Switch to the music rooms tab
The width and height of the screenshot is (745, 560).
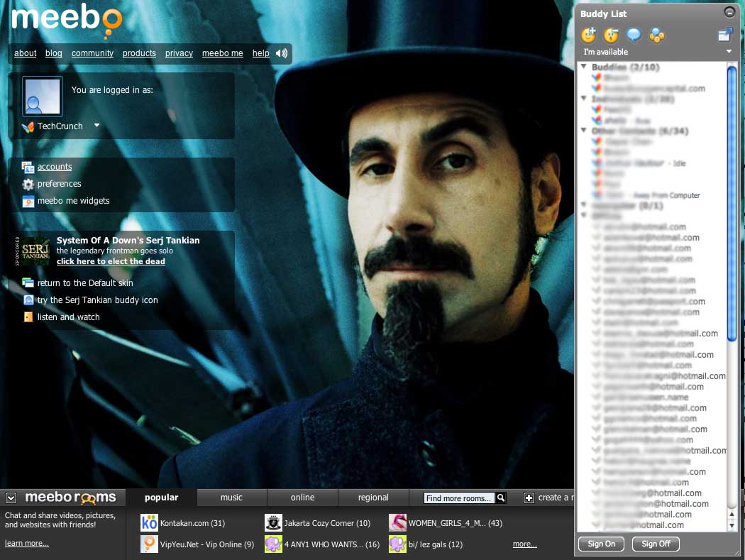(231, 498)
